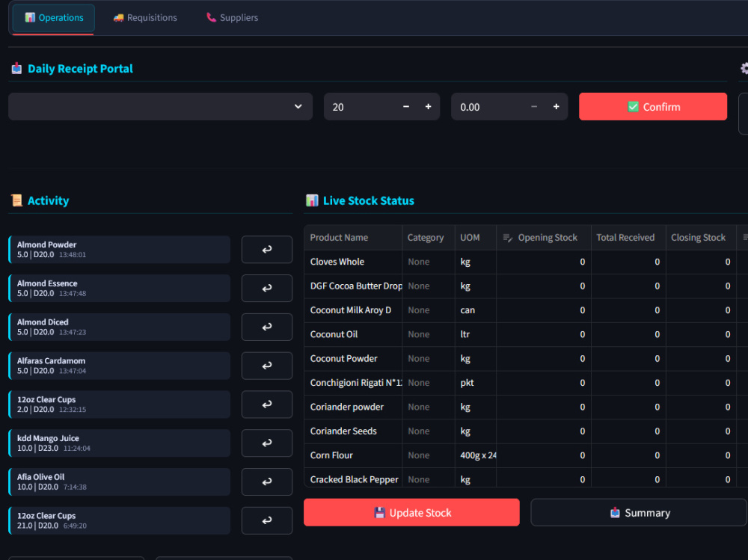
Task: Click the Cracked Black Pepper cell
Action: point(353,478)
